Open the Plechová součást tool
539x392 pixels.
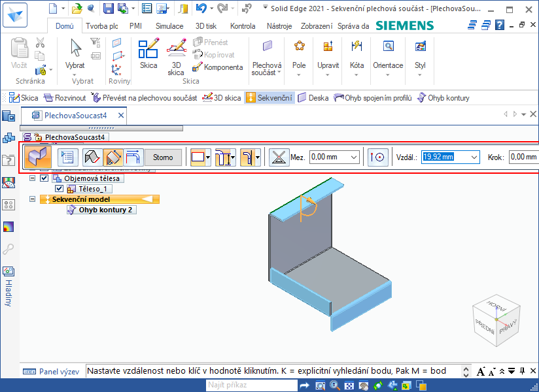(x=267, y=56)
